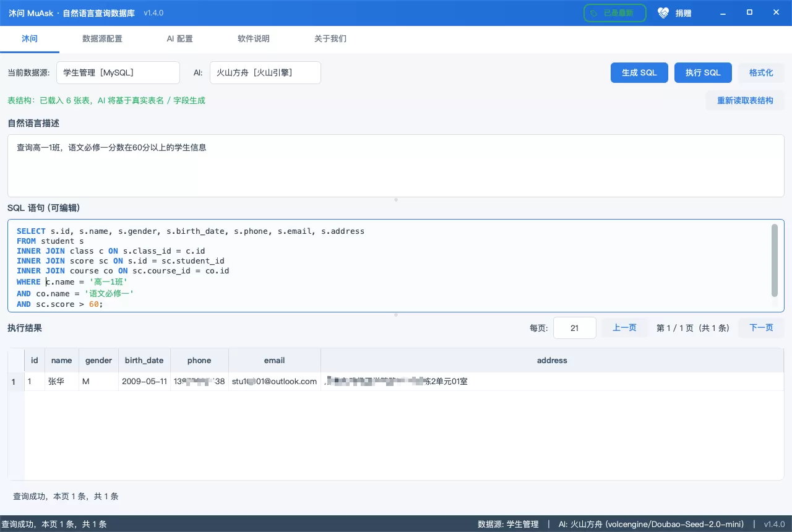Open the AI 配置 tab

[179, 38]
